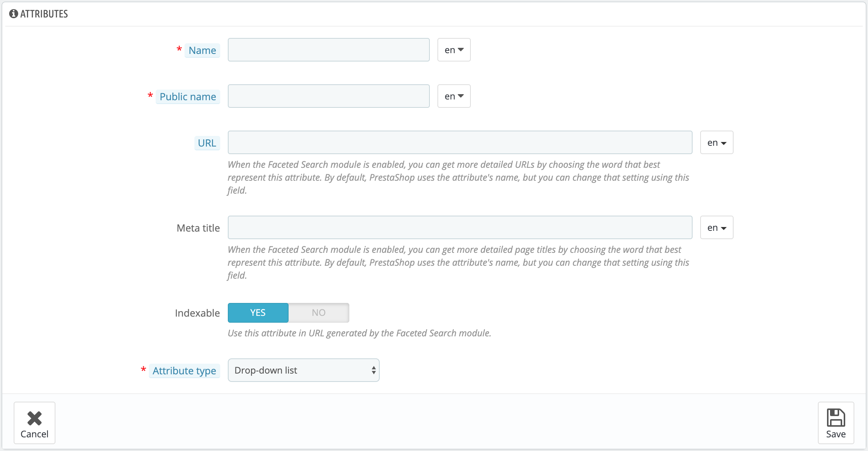Focus the URL input field
This screenshot has height=451, width=868.
pos(460,143)
